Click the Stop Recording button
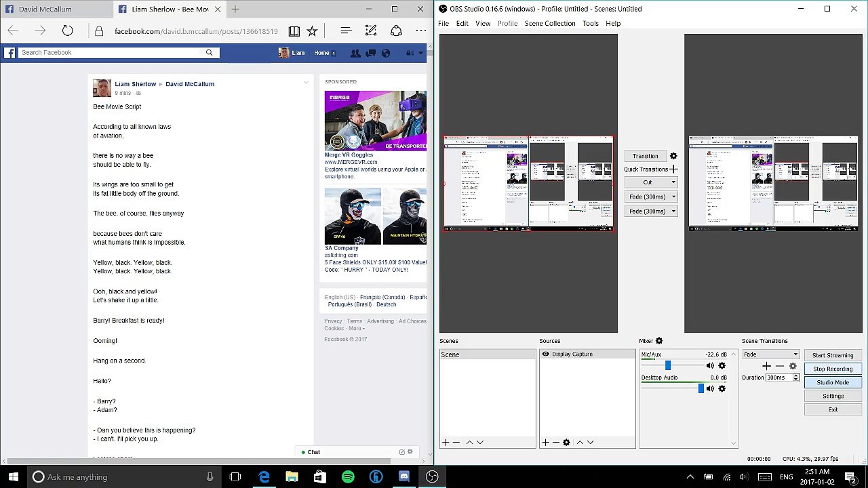Image resolution: width=868 pixels, height=488 pixels. pos(832,369)
